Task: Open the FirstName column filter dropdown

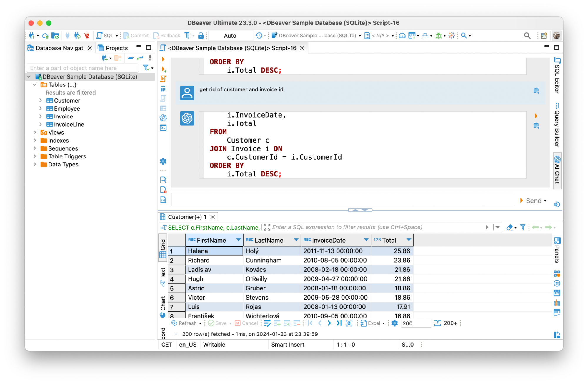Action: (x=238, y=240)
